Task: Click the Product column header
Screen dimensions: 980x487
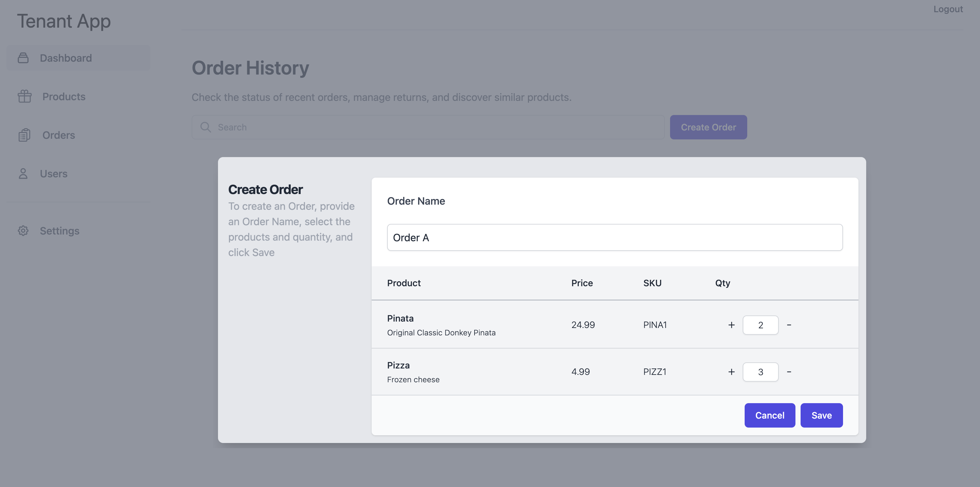Action: click(x=404, y=283)
